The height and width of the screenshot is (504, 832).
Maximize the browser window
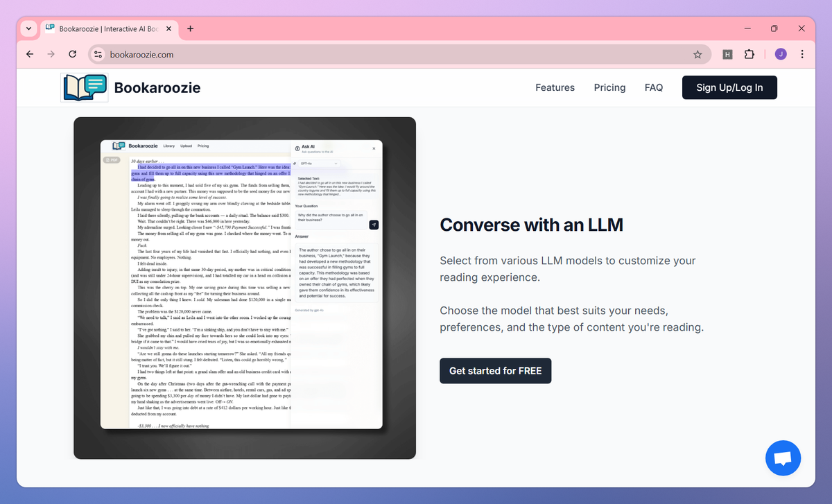pyautogui.click(x=774, y=28)
